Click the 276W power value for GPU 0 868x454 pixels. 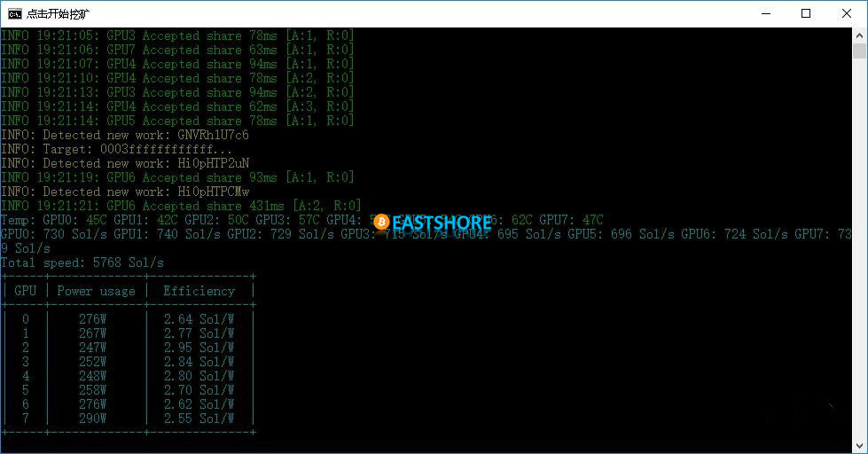tap(92, 319)
